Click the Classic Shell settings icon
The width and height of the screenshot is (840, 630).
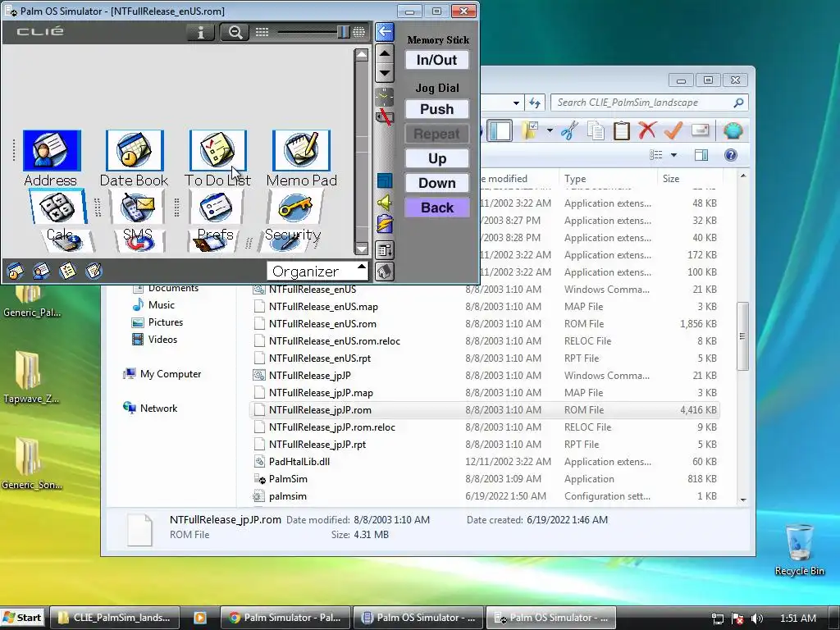coord(733,130)
